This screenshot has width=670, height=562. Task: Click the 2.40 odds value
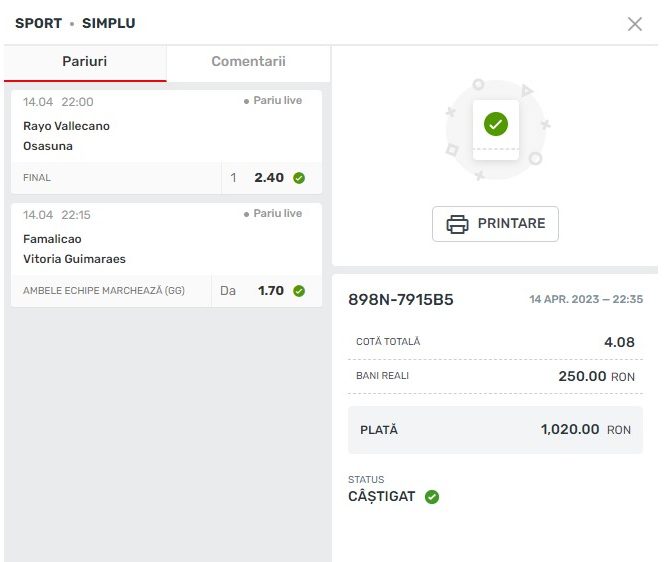point(269,178)
